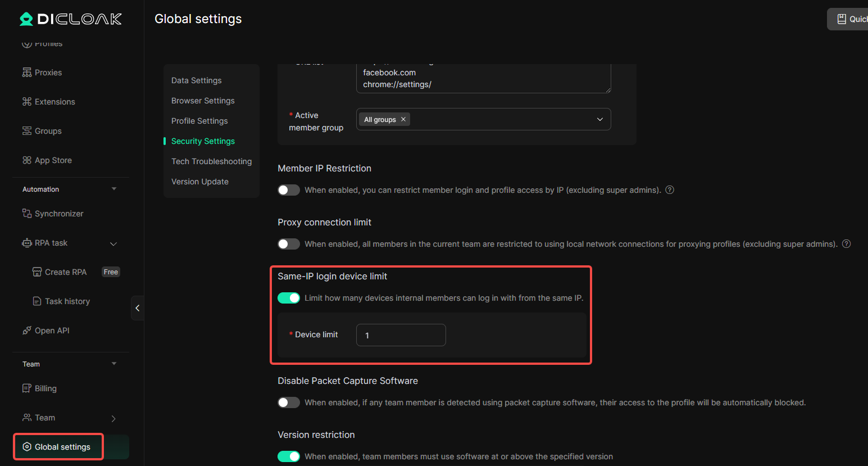The width and height of the screenshot is (868, 466).
Task: Click the Version restriction heading
Action: (316, 435)
